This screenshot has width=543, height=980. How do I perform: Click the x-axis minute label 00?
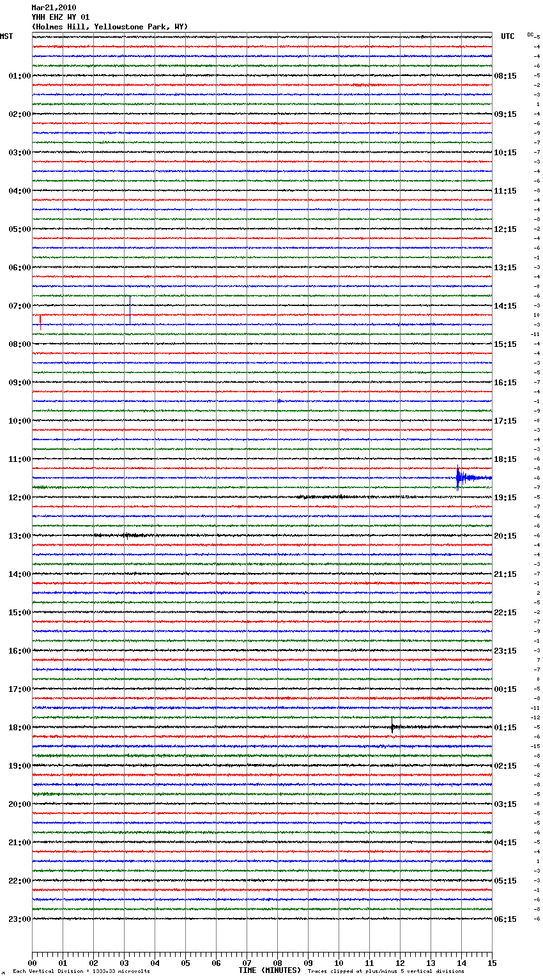[32, 963]
